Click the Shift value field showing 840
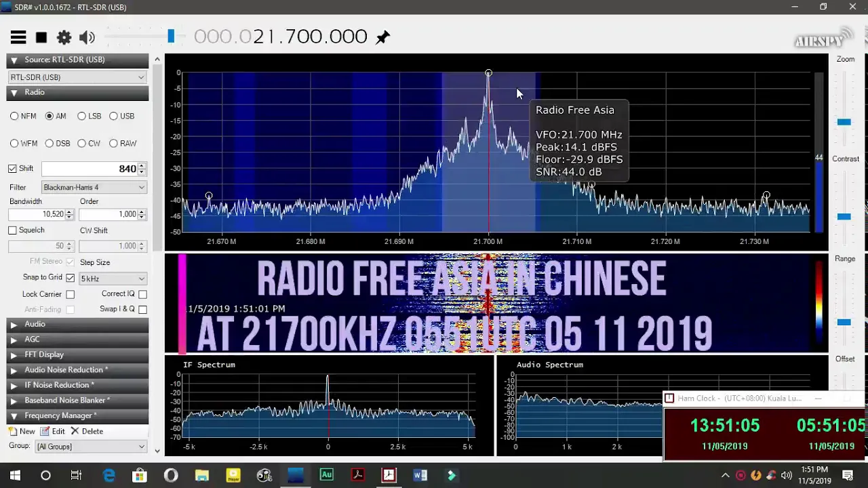Viewport: 868px width, 488px height. 90,169
